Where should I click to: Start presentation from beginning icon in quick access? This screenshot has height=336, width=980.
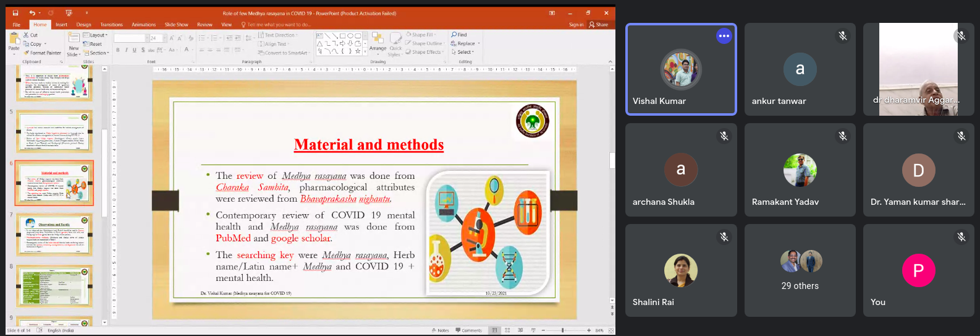coord(69,13)
